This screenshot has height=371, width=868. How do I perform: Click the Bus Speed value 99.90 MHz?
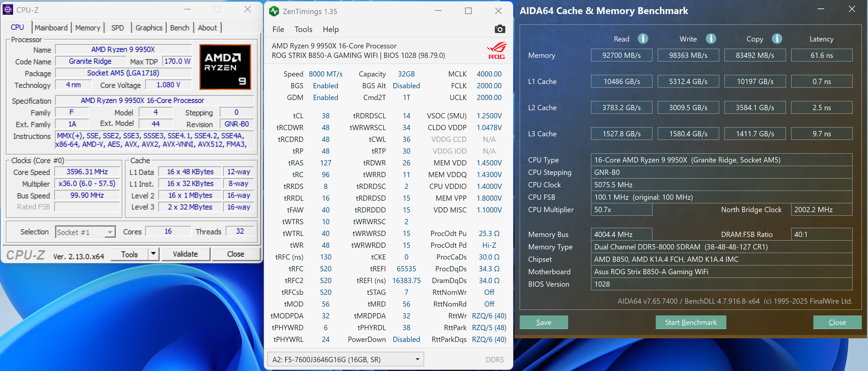87,195
